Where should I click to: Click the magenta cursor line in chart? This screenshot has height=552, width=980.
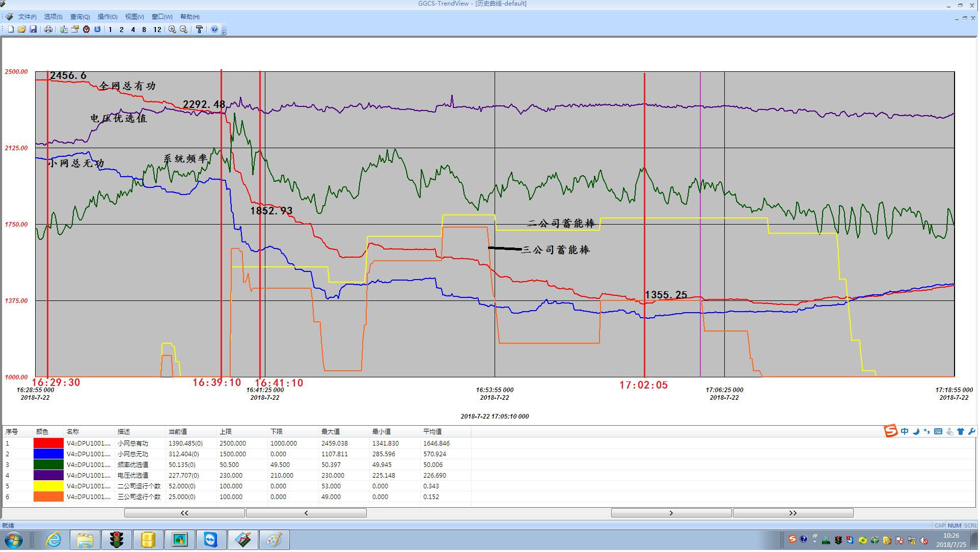(x=700, y=224)
